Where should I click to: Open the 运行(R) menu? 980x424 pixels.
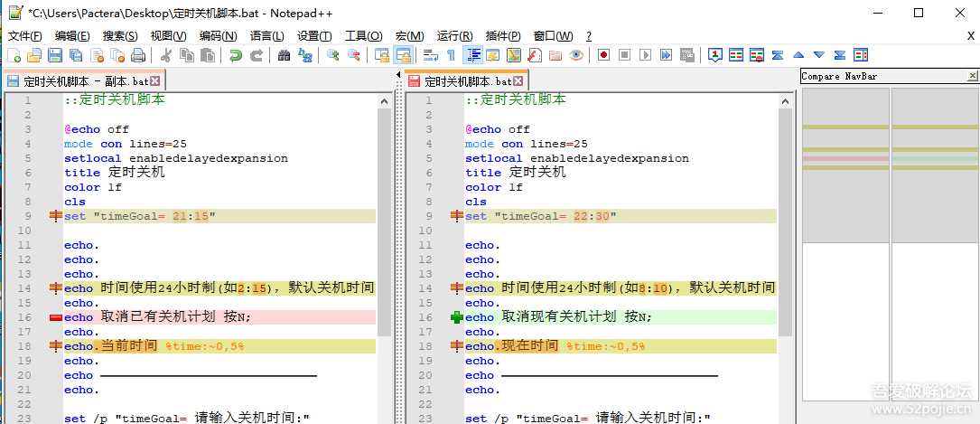click(x=455, y=35)
